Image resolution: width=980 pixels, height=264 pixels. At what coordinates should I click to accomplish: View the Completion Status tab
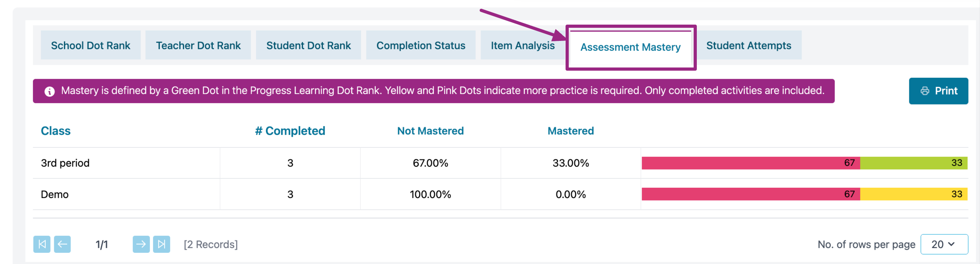421,45
